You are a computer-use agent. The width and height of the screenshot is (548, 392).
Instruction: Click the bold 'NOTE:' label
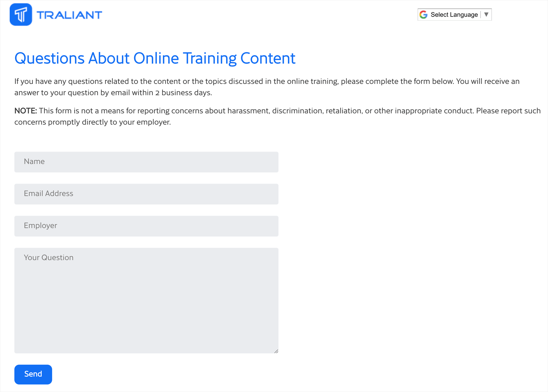coord(25,111)
